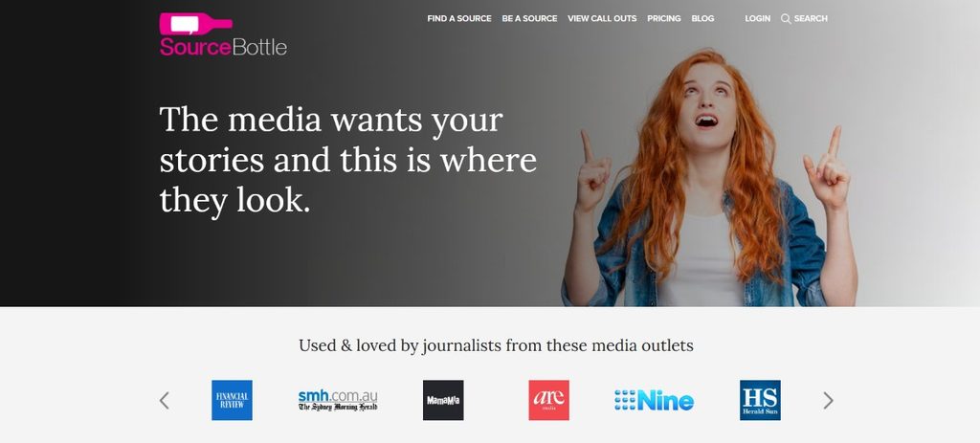The image size is (980, 443).
Task: Select the red Are Media logo
Action: [548, 400]
